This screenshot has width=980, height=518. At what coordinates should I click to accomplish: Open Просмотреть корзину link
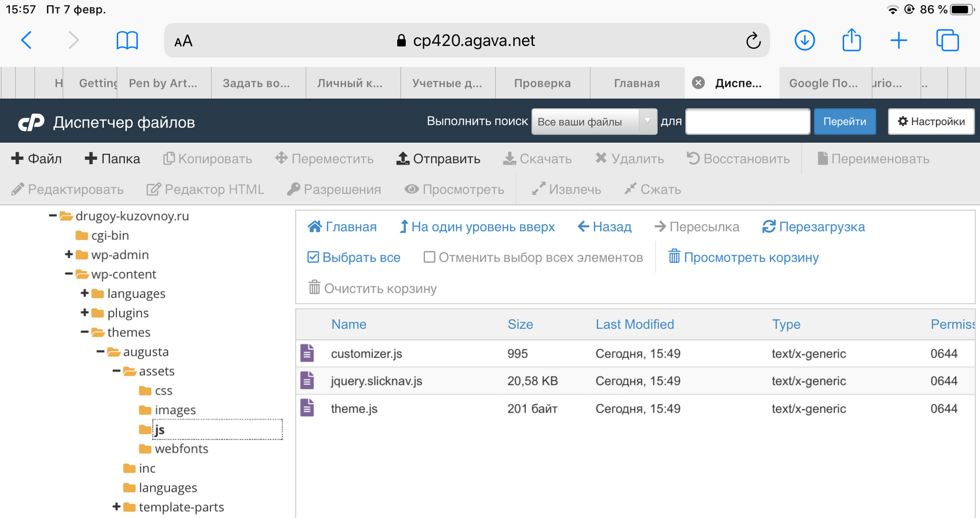point(744,257)
